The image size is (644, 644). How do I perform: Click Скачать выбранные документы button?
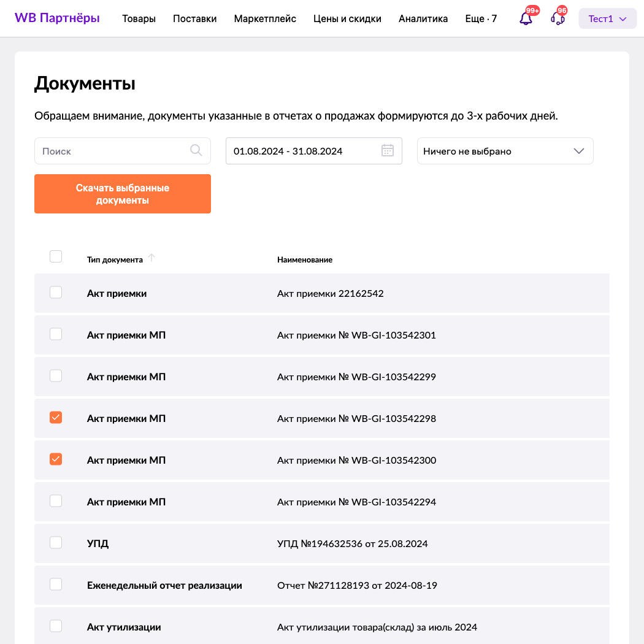(x=123, y=194)
